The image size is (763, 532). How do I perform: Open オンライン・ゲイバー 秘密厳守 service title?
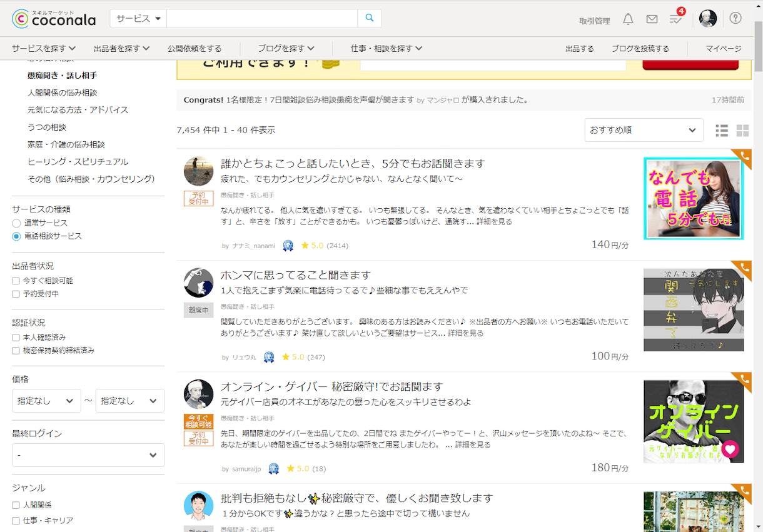tap(331, 386)
